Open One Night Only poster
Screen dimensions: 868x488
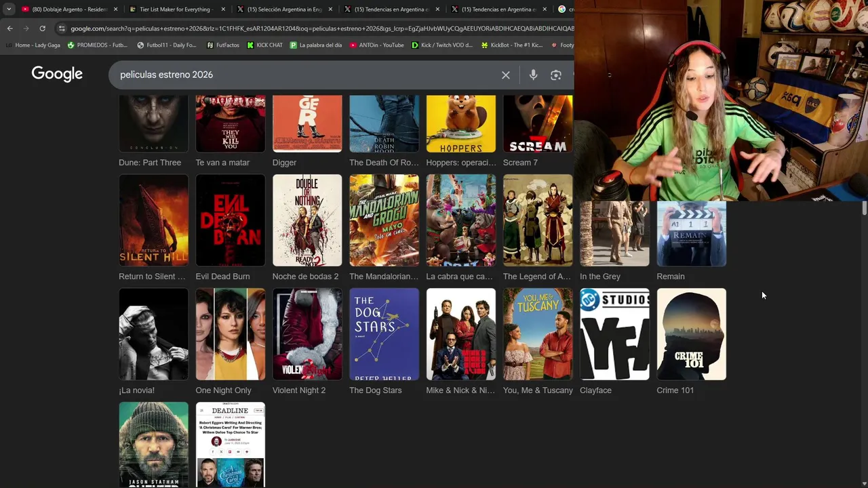[x=231, y=334]
